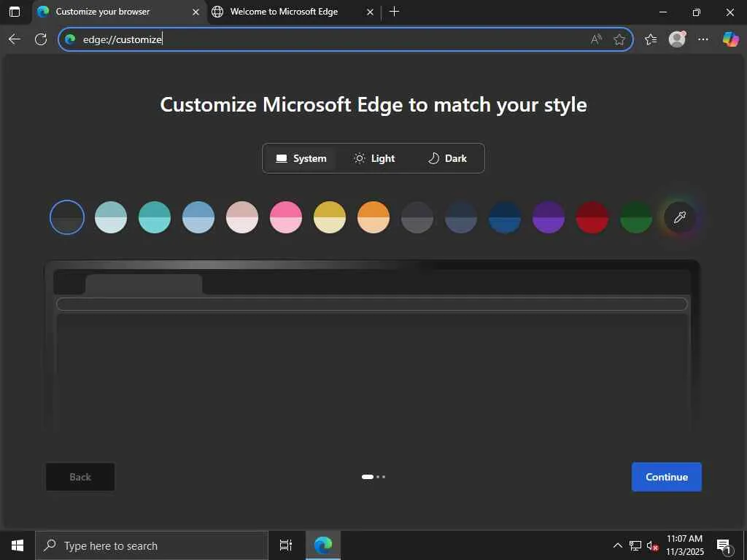
Task: Open the notification center icon
Action: click(724, 546)
